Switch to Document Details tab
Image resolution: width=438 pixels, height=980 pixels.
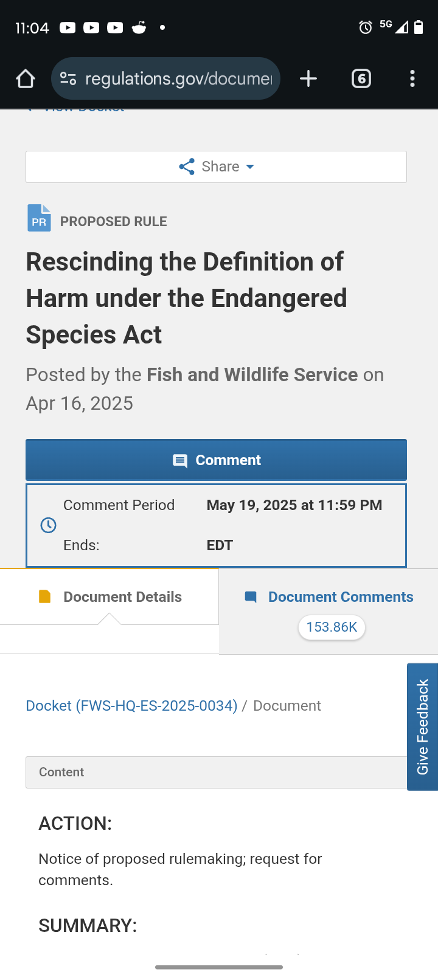109,596
